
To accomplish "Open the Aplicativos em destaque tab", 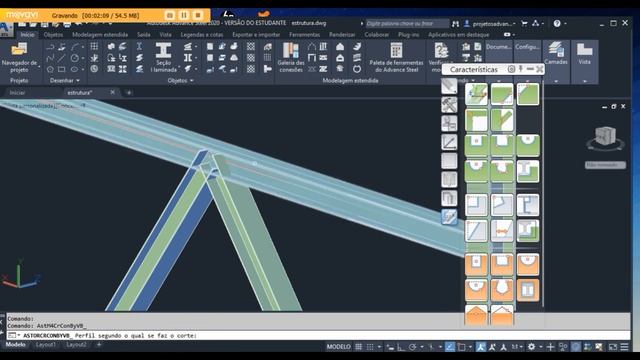I will click(x=458, y=35).
